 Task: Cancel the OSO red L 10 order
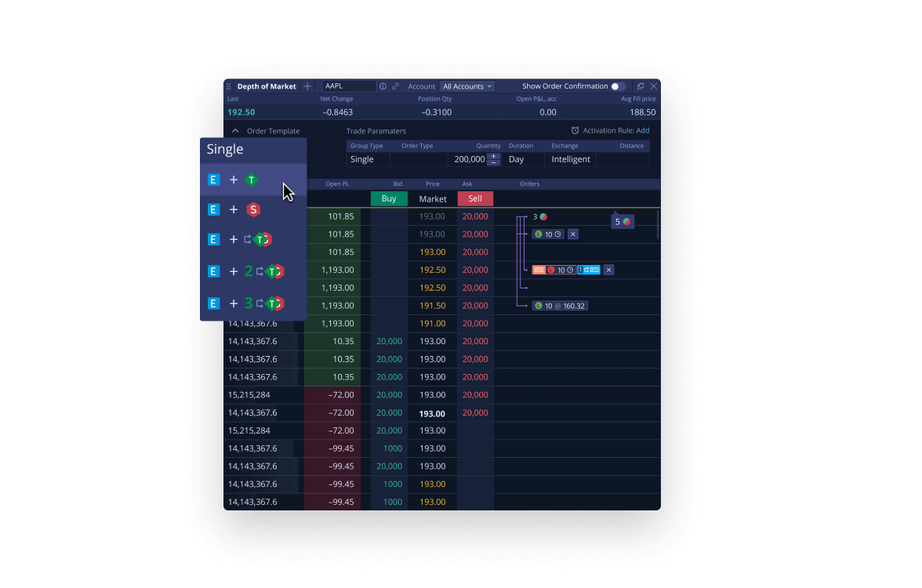coord(609,270)
